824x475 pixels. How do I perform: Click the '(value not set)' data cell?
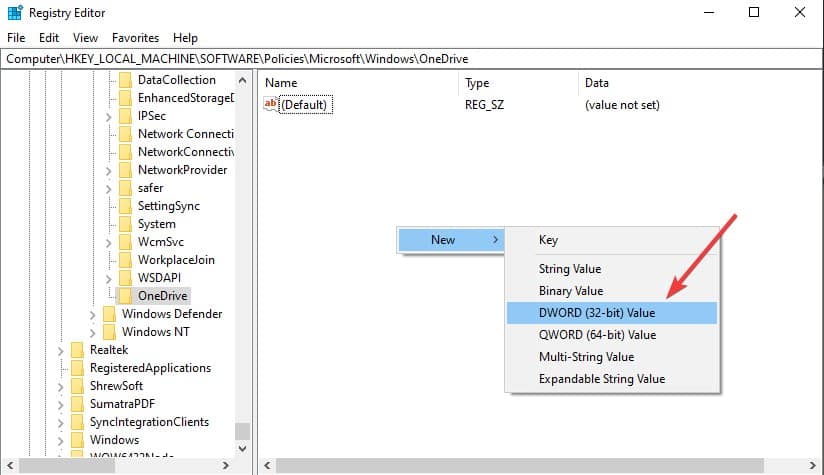click(x=622, y=105)
